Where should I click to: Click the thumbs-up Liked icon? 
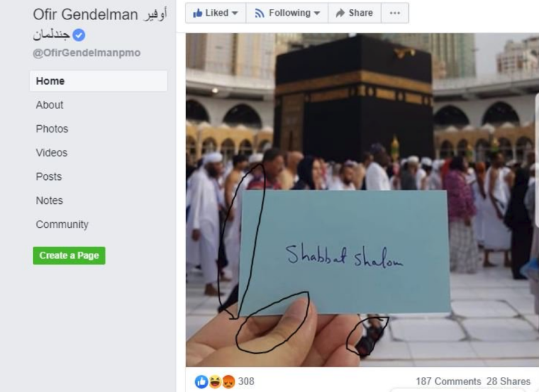(197, 13)
